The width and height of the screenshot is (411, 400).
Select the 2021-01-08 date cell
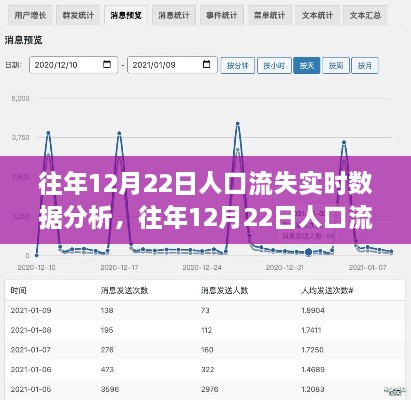pos(31,330)
